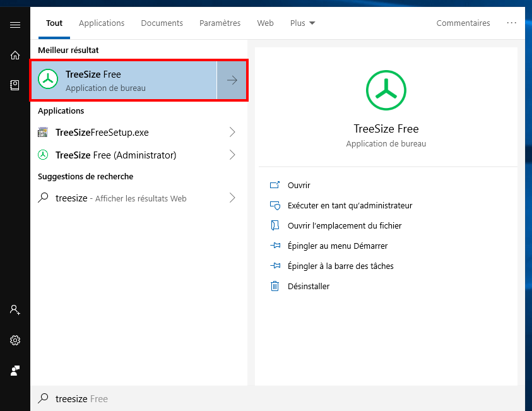Click the treesize search input field

coord(278,398)
